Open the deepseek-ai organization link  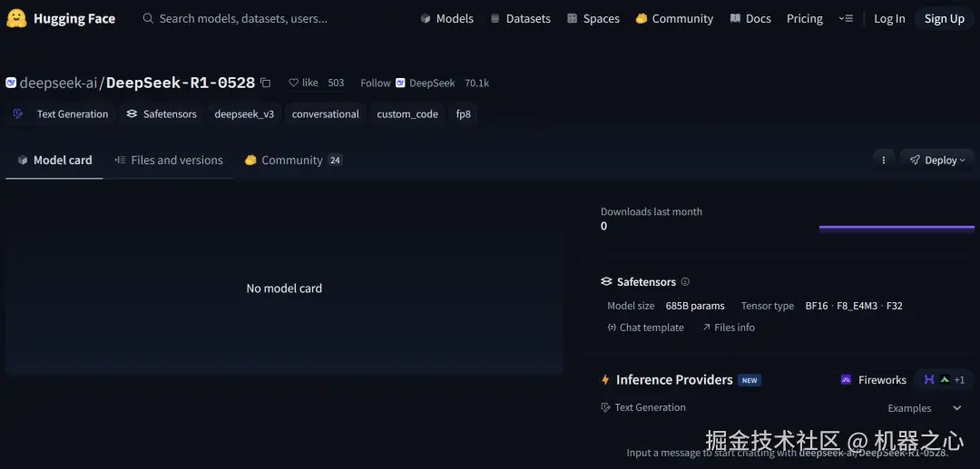[x=58, y=83]
